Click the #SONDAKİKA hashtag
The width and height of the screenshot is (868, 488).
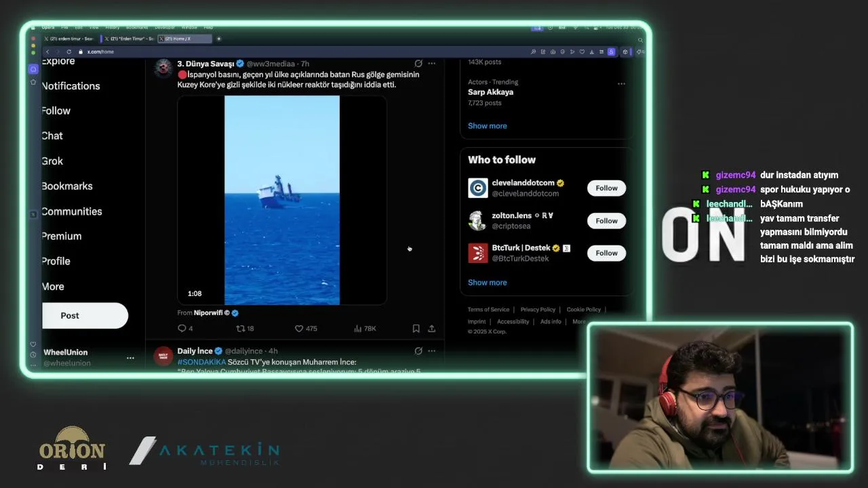(201, 362)
